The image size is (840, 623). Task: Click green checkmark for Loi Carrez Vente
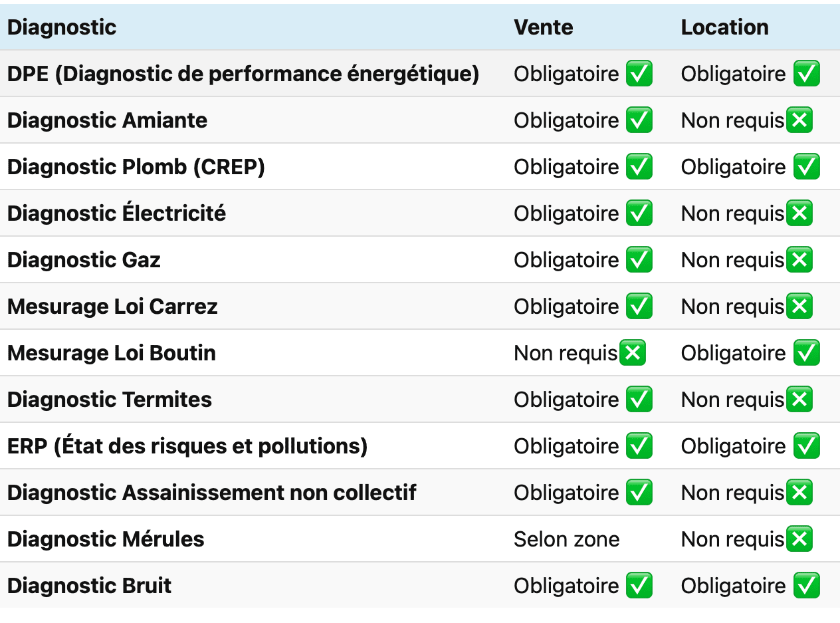pyautogui.click(x=639, y=307)
